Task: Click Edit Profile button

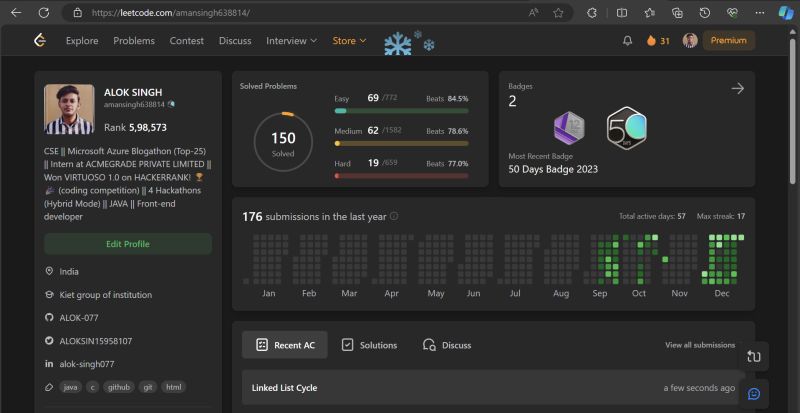Action: tap(128, 244)
